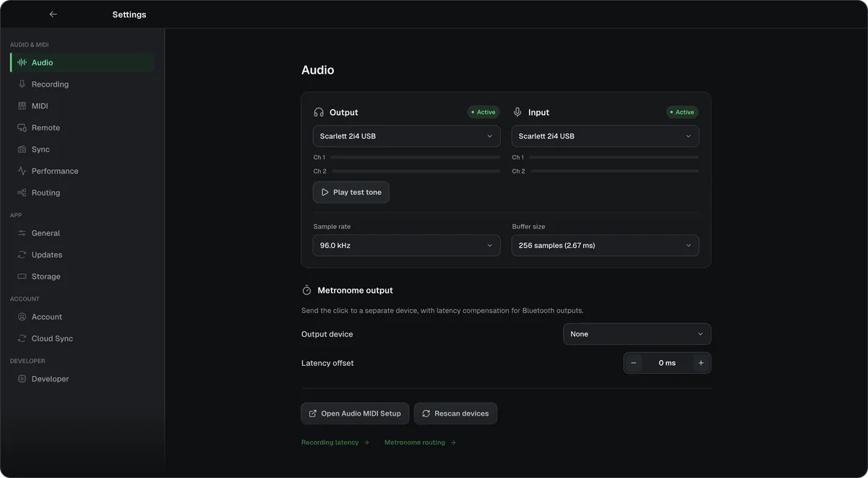
Task: Play the test tone
Action: pyautogui.click(x=351, y=192)
